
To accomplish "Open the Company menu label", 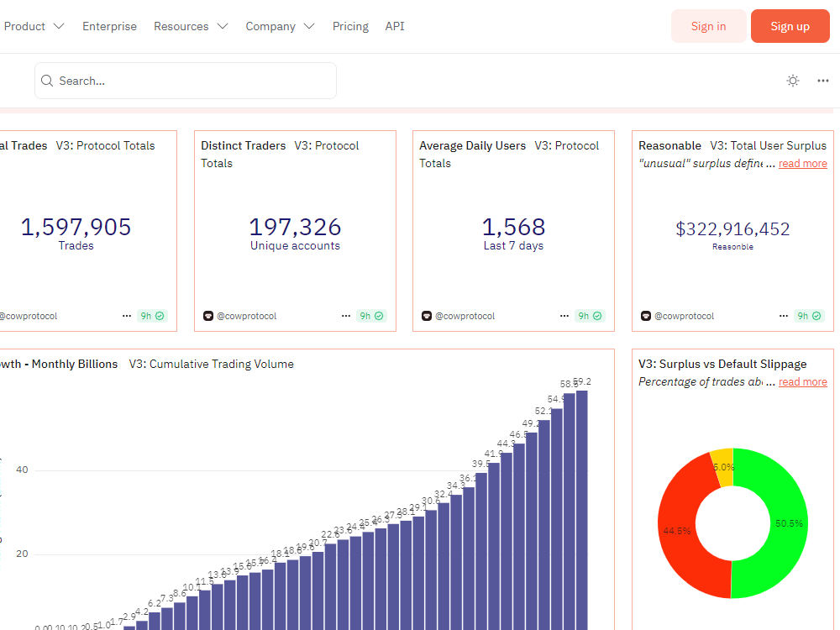I will pos(270,26).
